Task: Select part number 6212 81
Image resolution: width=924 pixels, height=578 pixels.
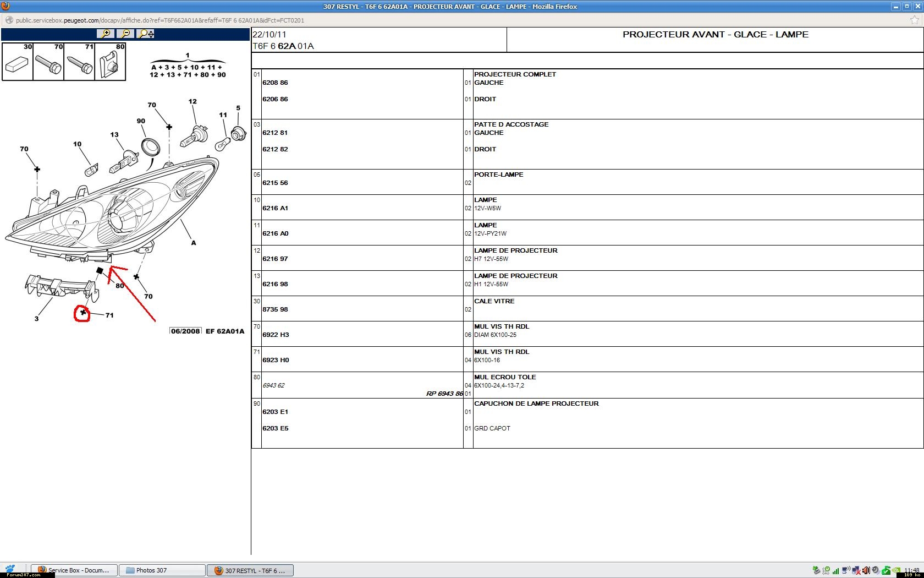Action: (x=275, y=133)
